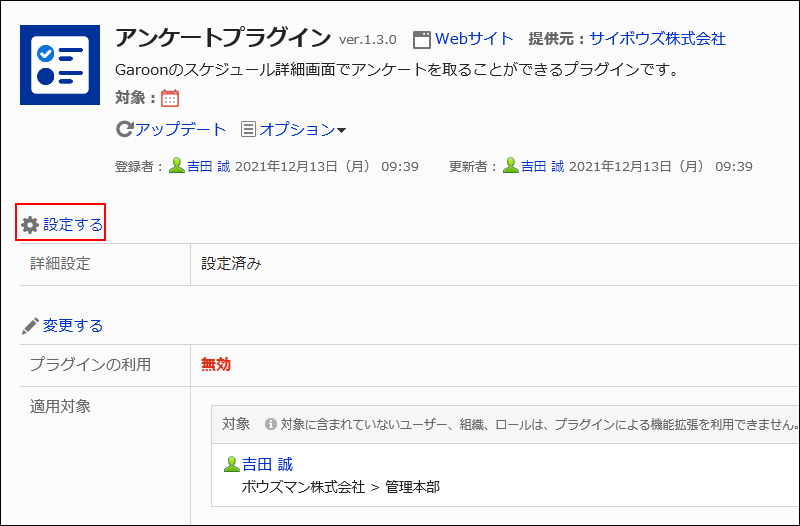
Task: Select the 無効 status text
Action: click(216, 364)
